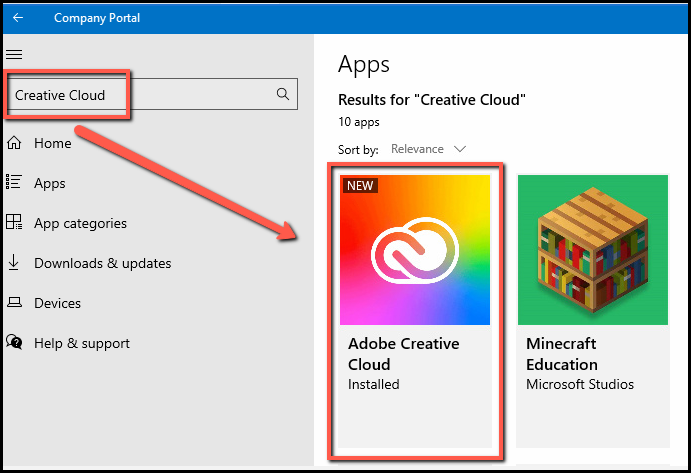
Task: Go back using the header arrow
Action: (x=18, y=18)
